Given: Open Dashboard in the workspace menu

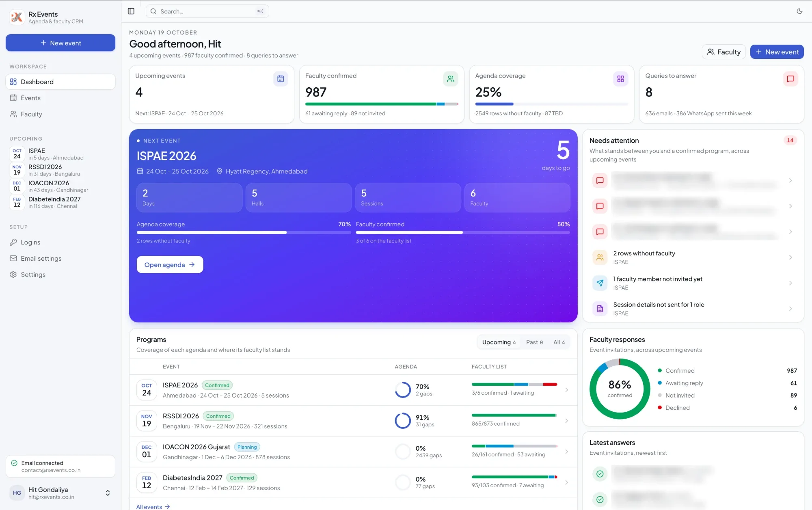Looking at the screenshot, I should click(x=60, y=82).
